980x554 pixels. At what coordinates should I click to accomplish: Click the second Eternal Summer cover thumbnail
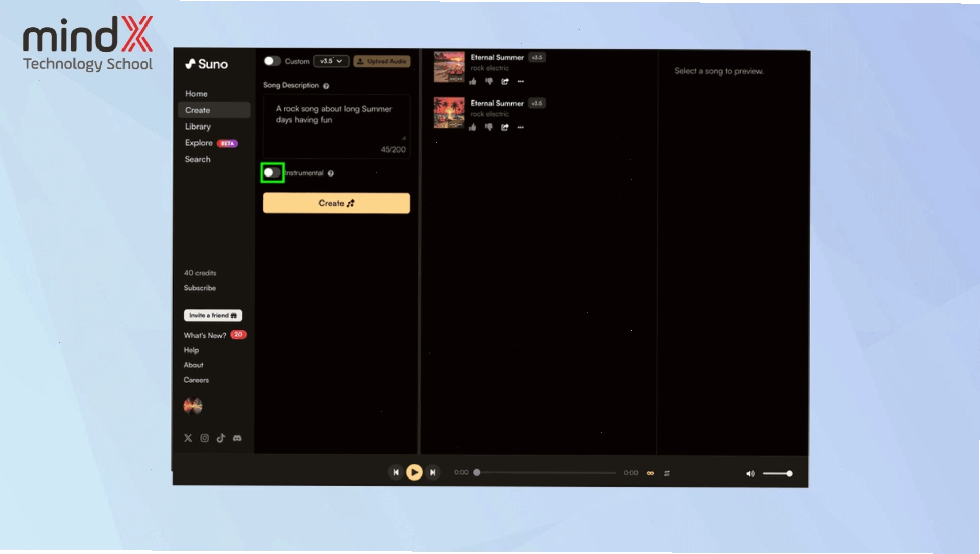tap(449, 112)
